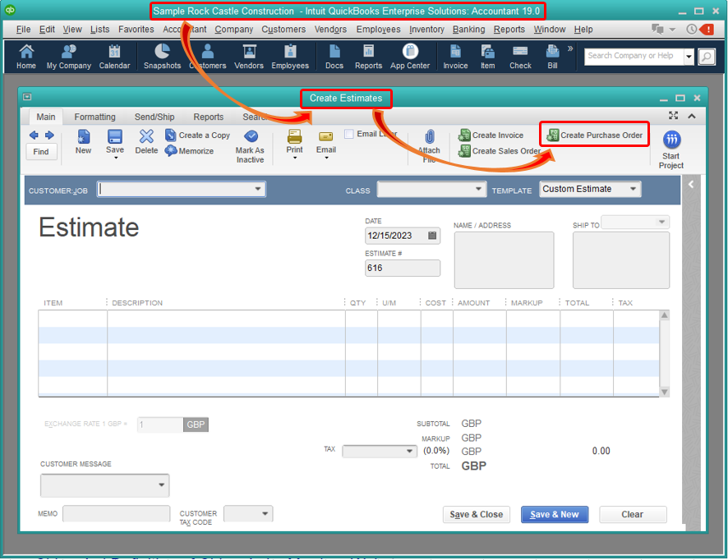Click the search magnifier button
728x560 pixels.
click(x=706, y=57)
